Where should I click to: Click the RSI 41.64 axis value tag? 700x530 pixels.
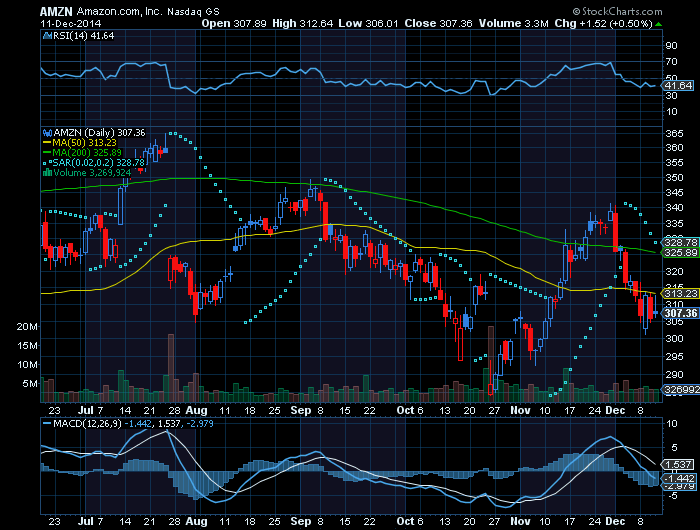679,85
